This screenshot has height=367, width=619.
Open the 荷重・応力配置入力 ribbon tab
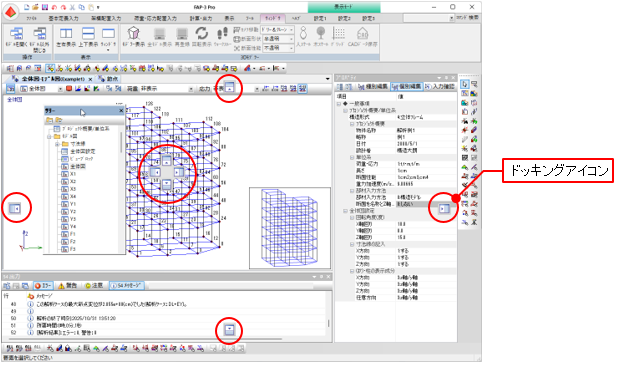156,18
